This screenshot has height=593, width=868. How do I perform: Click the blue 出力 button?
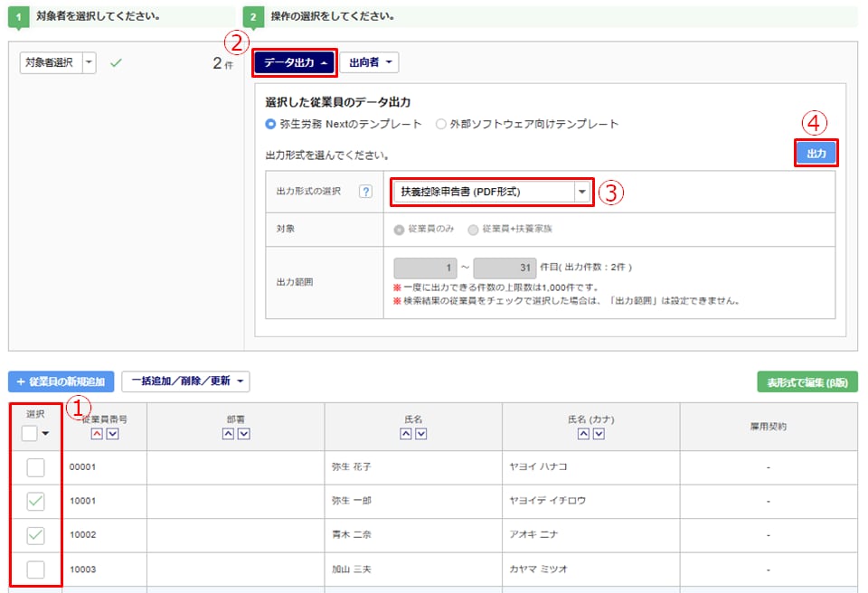pyautogui.click(x=816, y=154)
